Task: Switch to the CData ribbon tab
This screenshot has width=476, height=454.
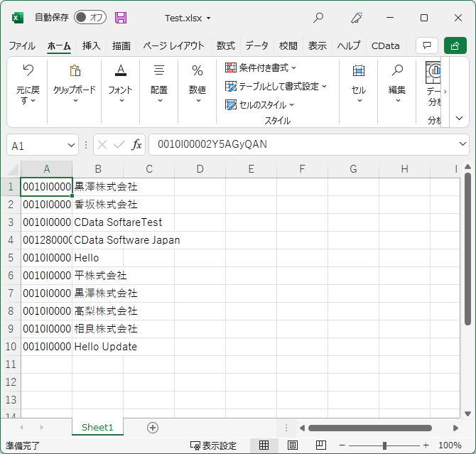Action: tap(385, 45)
